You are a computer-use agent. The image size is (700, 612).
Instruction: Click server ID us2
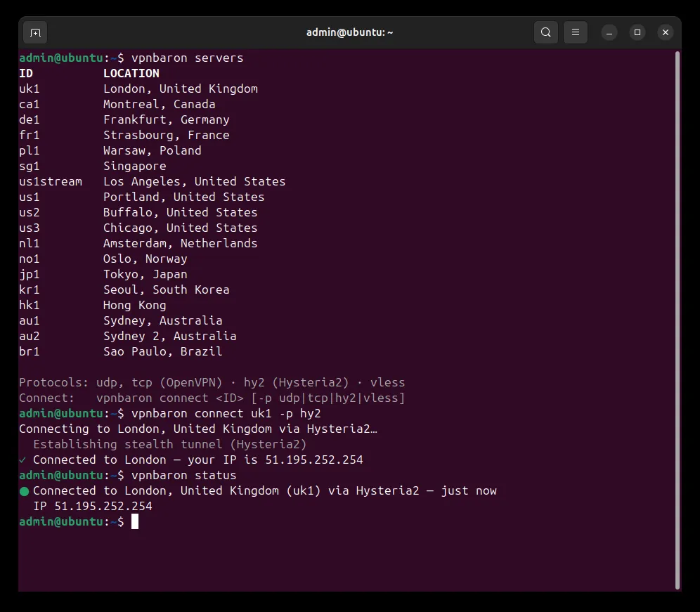click(30, 212)
